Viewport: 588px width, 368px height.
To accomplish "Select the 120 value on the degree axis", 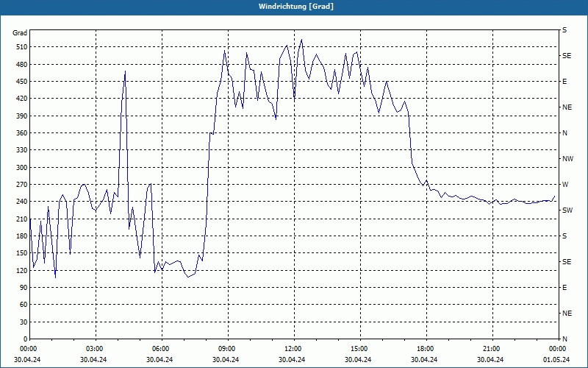I will tap(21, 270).
